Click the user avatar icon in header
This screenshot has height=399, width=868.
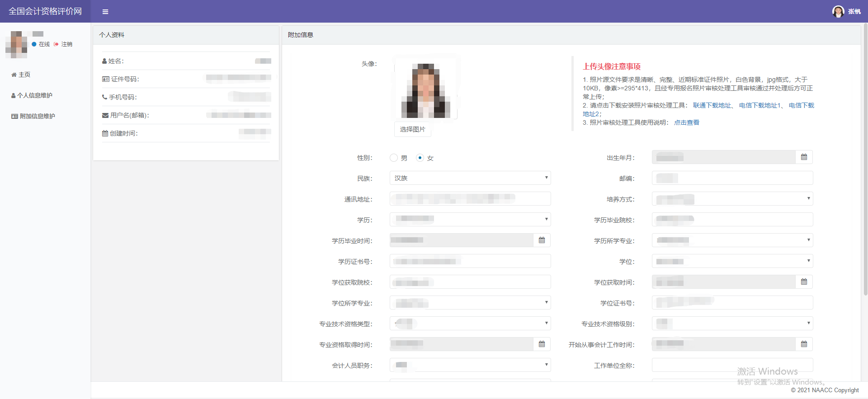click(x=838, y=11)
